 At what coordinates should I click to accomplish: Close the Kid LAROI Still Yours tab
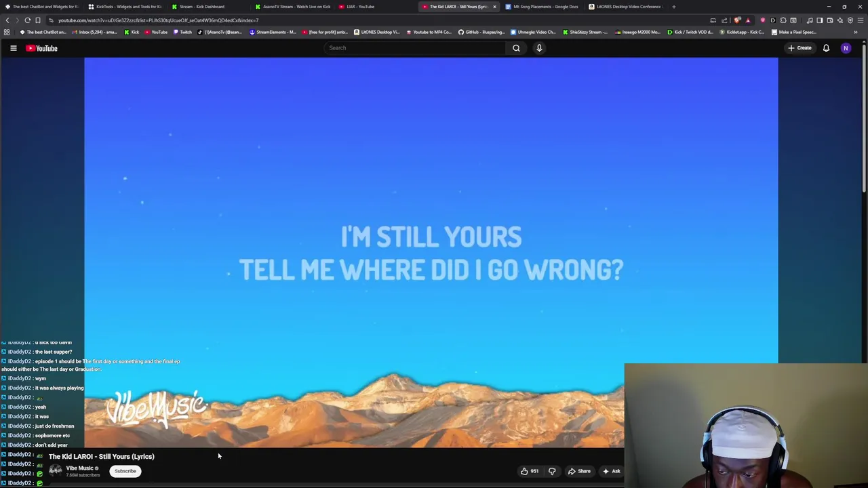tap(494, 7)
